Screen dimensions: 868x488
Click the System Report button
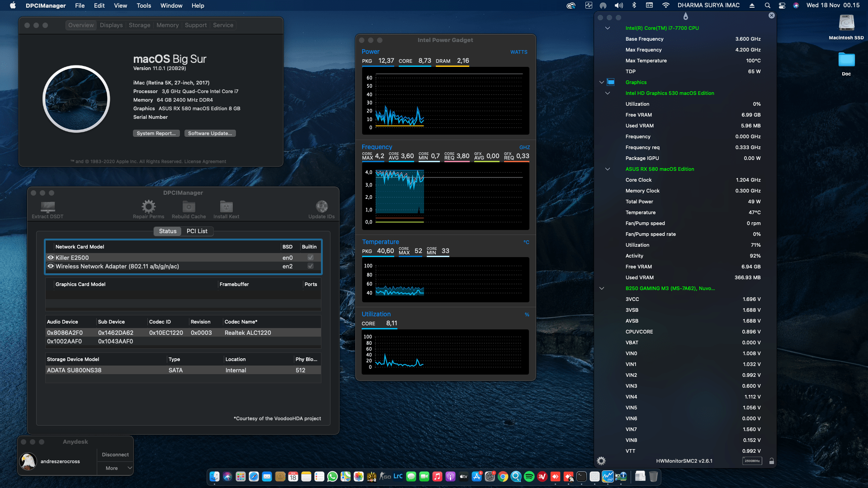156,133
